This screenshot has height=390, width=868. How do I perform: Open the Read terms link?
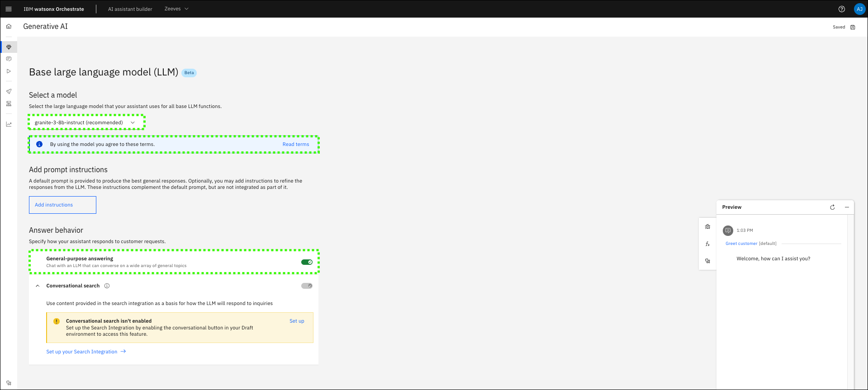[296, 145]
